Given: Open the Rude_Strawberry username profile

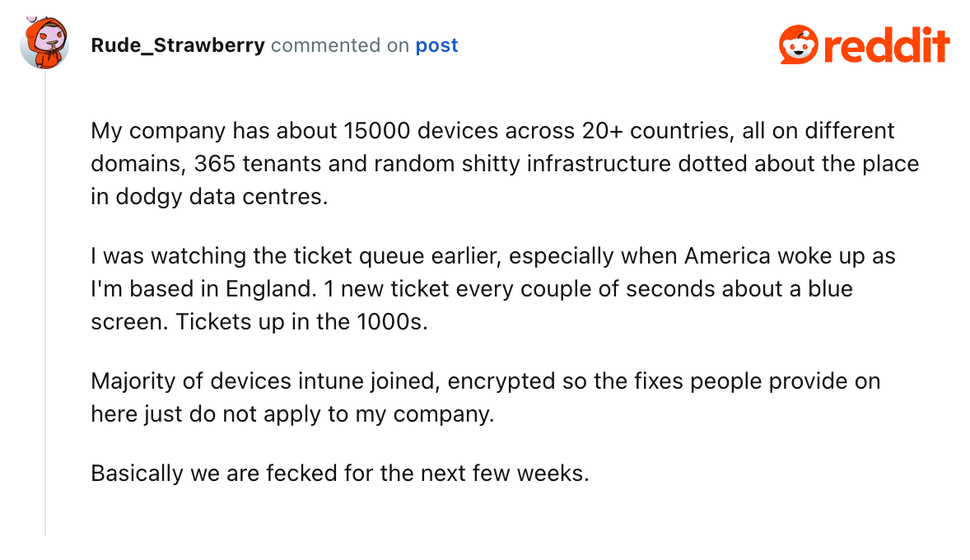Looking at the screenshot, I should click(x=178, y=45).
